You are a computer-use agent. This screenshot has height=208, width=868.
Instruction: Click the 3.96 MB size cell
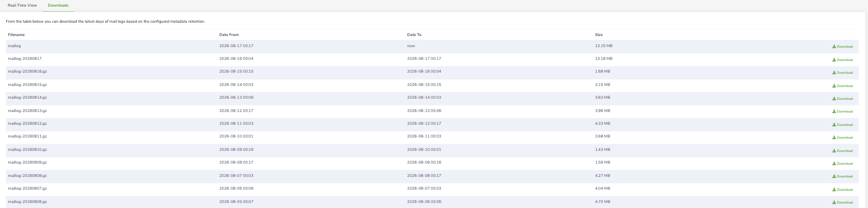click(603, 110)
